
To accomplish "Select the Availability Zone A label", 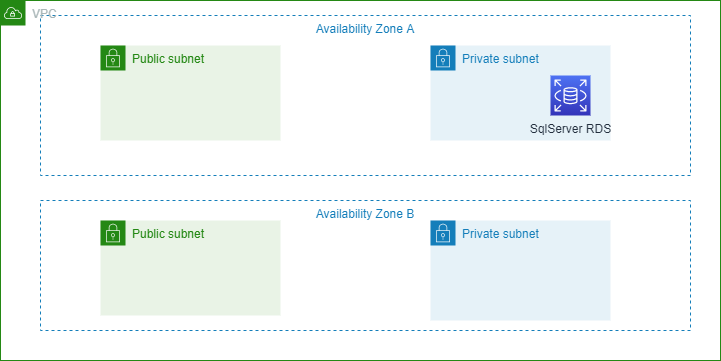I will pos(365,29).
